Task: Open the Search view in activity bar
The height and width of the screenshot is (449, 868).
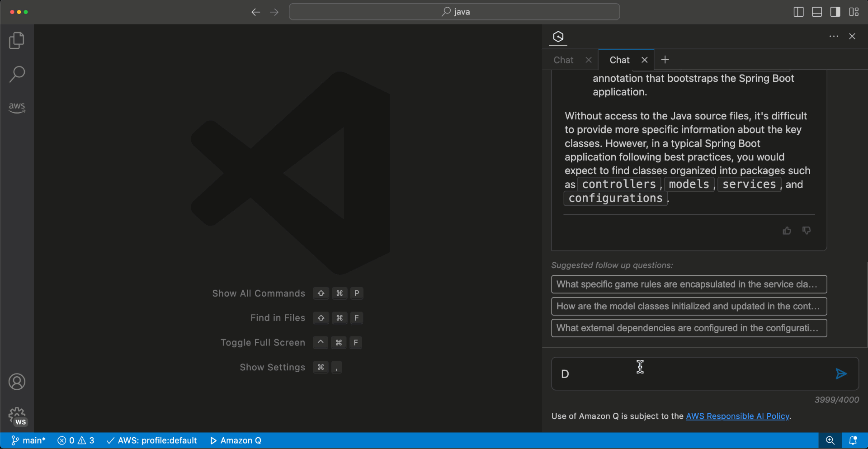Action: 17,74
